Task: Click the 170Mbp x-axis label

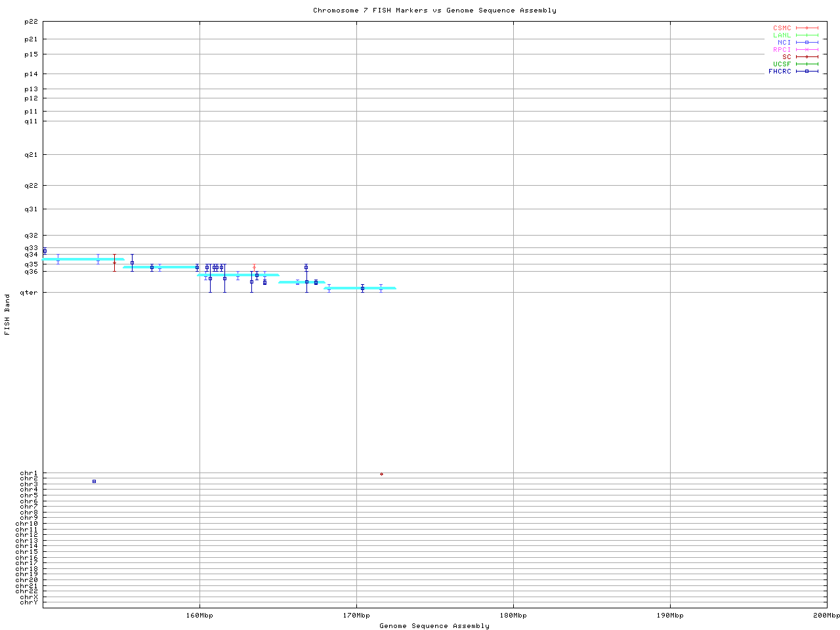Action: [356, 616]
